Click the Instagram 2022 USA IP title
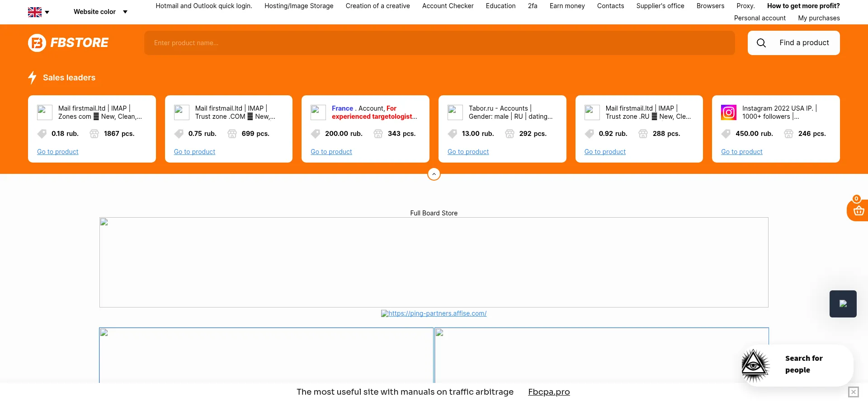The image size is (868, 401). [x=780, y=112]
